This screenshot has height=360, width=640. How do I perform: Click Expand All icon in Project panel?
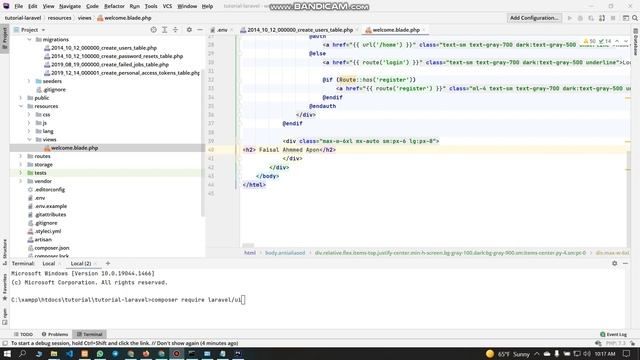(x=164, y=30)
